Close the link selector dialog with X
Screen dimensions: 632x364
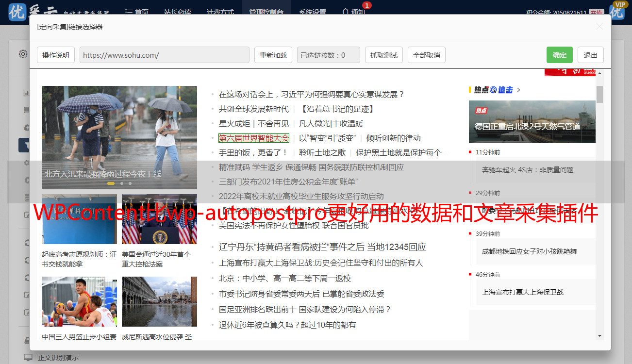[x=599, y=27]
